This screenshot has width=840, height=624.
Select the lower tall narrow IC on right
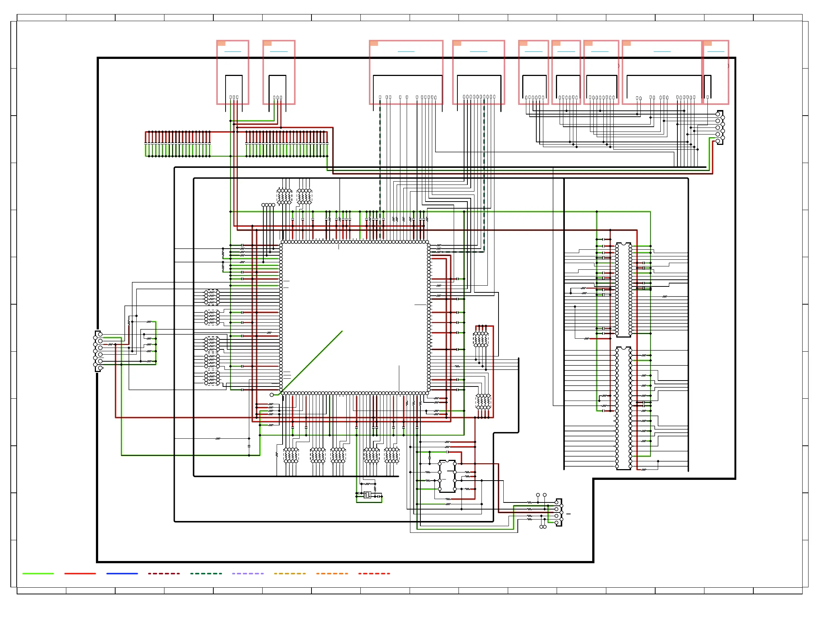623,408
